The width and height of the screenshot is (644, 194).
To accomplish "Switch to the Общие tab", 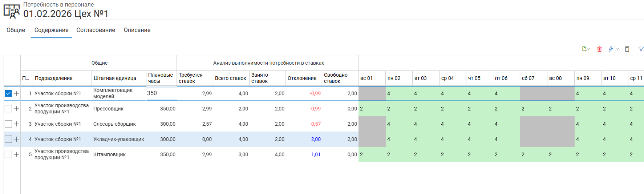I will (x=16, y=30).
